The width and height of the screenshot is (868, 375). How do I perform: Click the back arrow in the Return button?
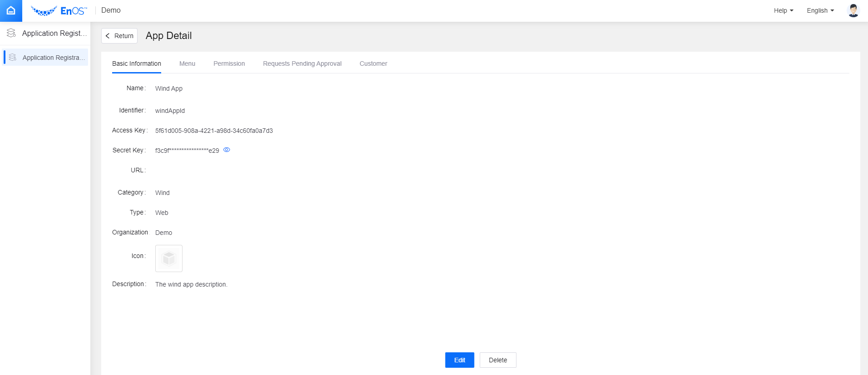108,36
